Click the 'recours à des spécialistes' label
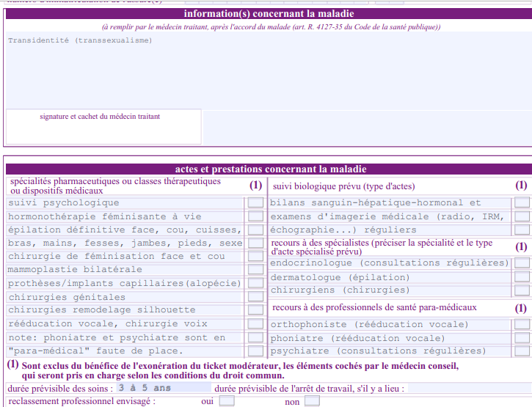Screen dimensions: 532x407 pyautogui.click(x=382, y=247)
